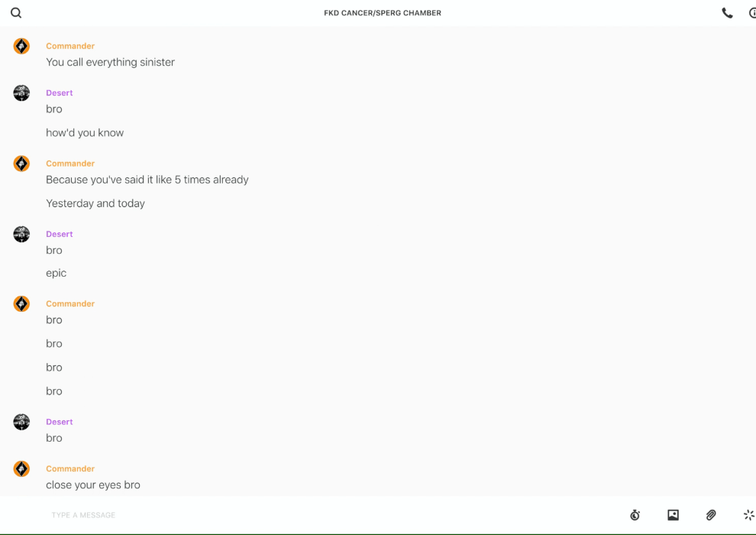This screenshot has width=756, height=535.
Task: Select the message 'Yesterday and today'
Action: coord(95,203)
